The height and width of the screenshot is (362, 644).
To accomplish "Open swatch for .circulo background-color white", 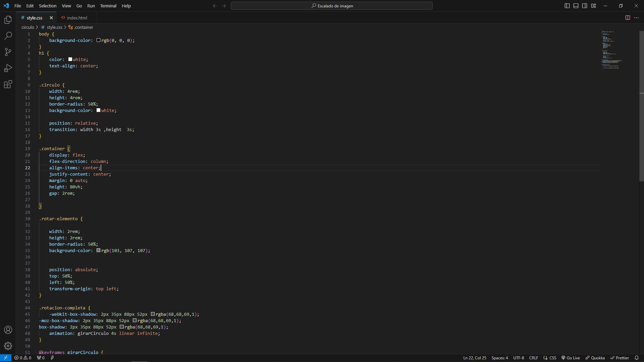I will (x=98, y=110).
